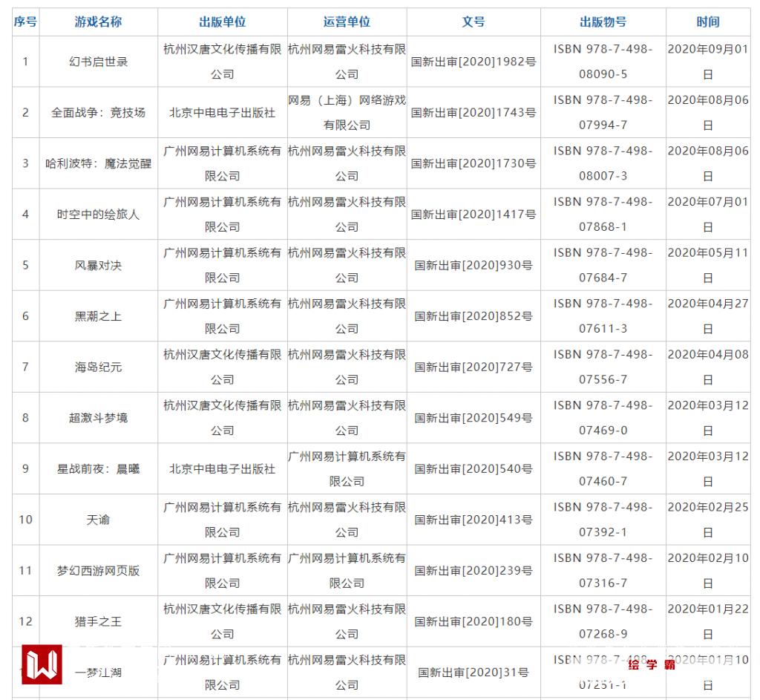Click approval number 国新出审[2020]239号

(x=474, y=571)
